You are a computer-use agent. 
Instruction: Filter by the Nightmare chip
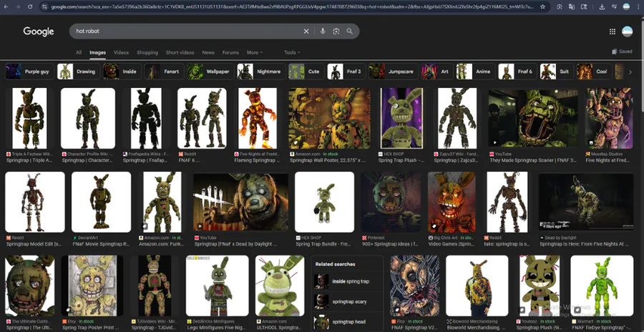pos(260,72)
